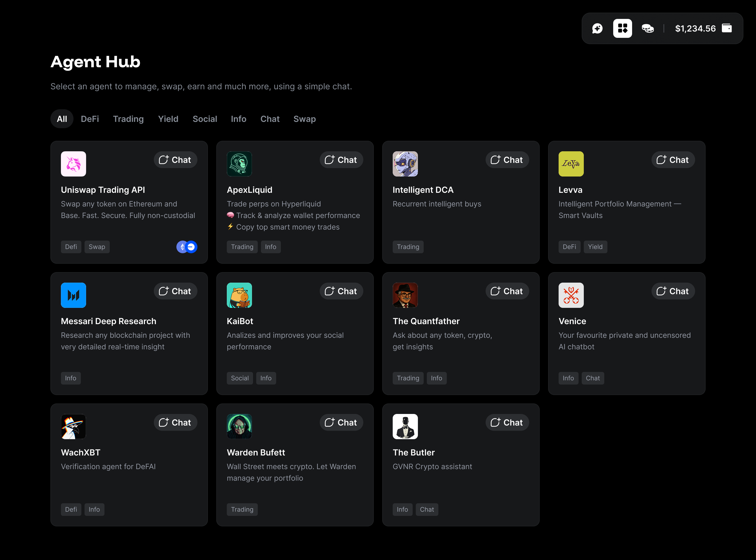The width and height of the screenshot is (756, 560).
Task: Start chat with Intelligent DCA
Action: 507,160
